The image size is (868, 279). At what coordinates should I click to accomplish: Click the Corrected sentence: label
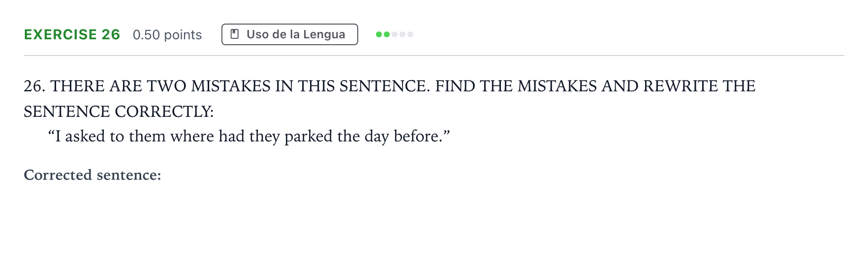tap(93, 175)
